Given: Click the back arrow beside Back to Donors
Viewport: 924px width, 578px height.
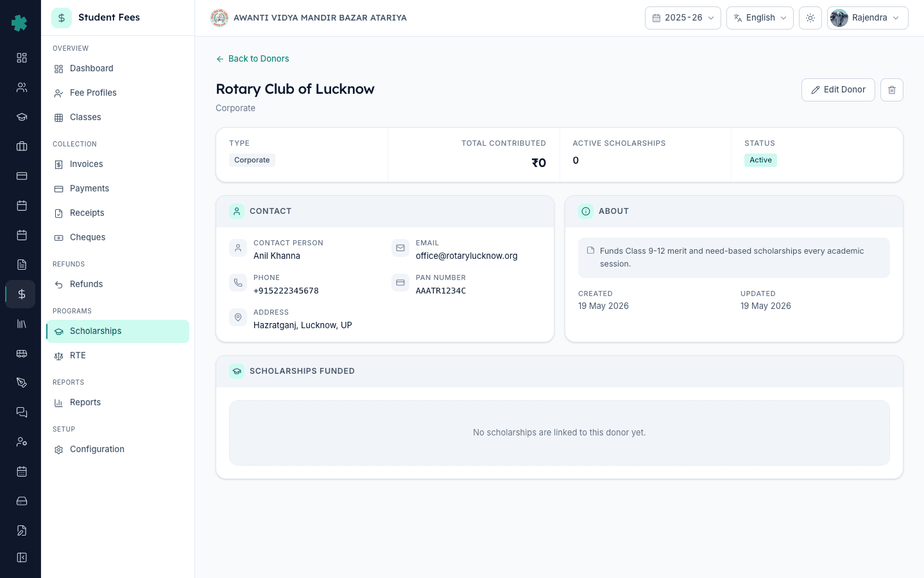Looking at the screenshot, I should point(220,59).
